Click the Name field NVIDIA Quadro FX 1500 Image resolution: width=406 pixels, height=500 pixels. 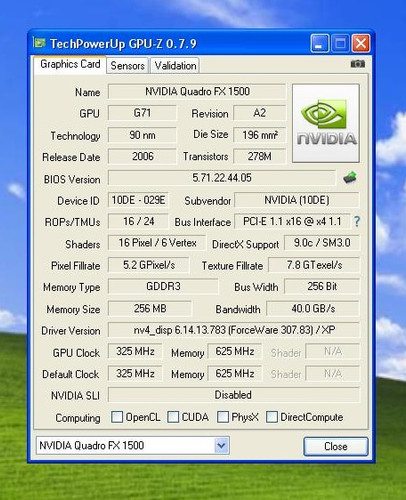click(x=197, y=91)
